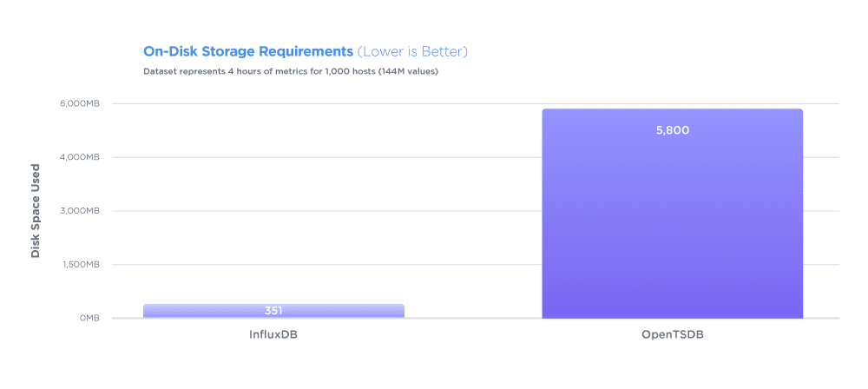Click the Disk Space Used axis title

click(x=36, y=211)
